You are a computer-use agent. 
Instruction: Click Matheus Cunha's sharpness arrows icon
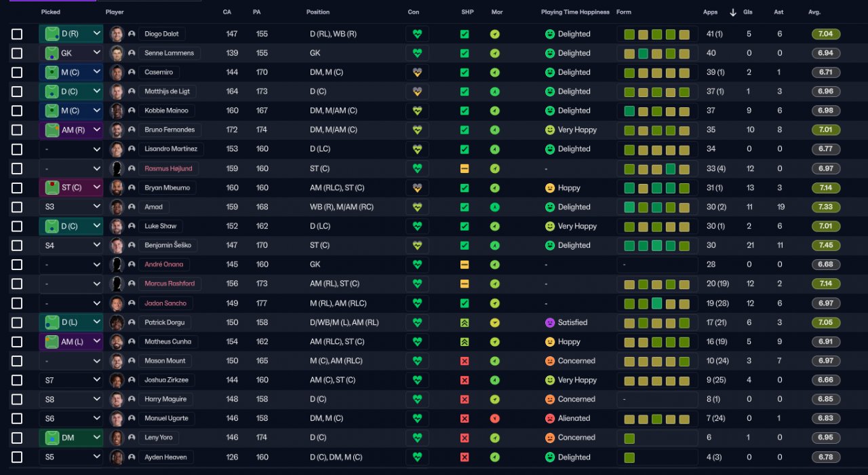coord(465,342)
